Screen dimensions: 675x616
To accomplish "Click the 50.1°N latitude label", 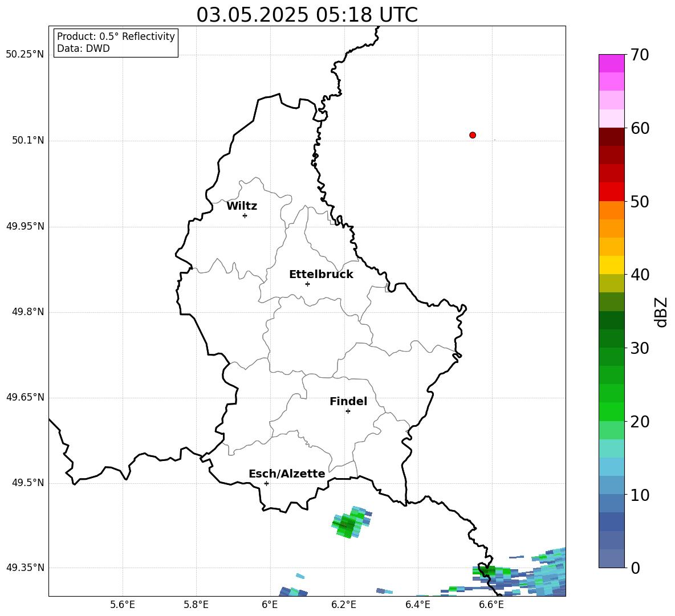I will (x=28, y=140).
